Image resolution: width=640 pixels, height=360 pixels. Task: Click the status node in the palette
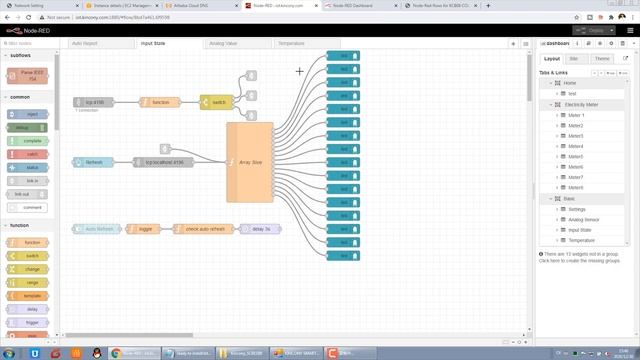click(28, 167)
